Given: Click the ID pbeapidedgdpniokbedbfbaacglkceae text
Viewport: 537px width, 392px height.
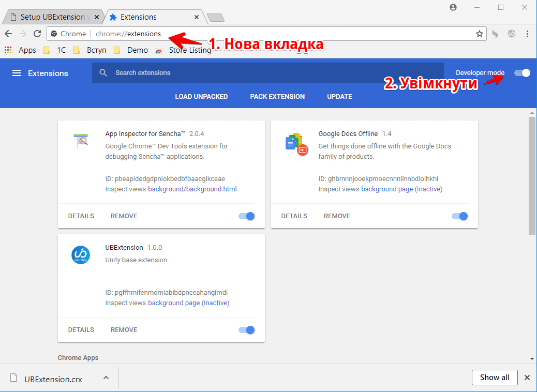Looking at the screenshot, I should (165, 179).
